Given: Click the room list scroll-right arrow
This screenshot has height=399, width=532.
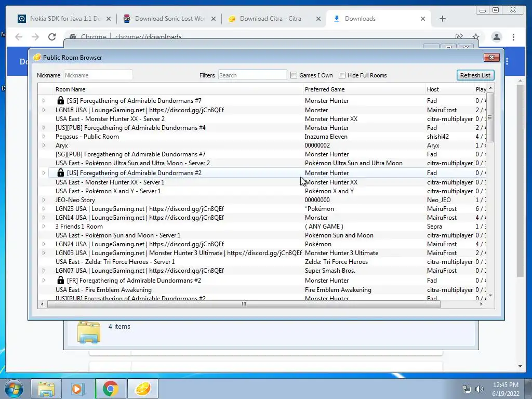Looking at the screenshot, I should click(x=481, y=304).
